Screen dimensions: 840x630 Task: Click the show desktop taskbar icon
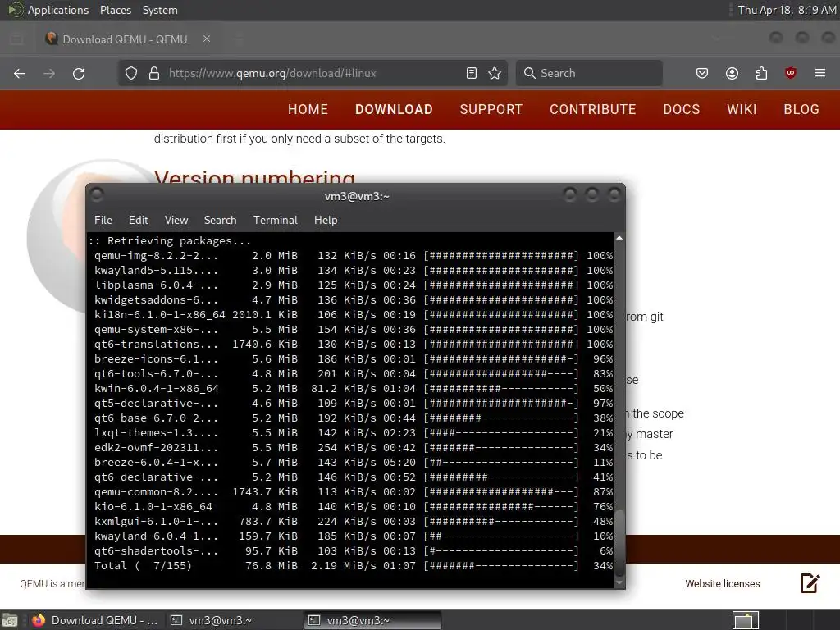click(x=10, y=620)
